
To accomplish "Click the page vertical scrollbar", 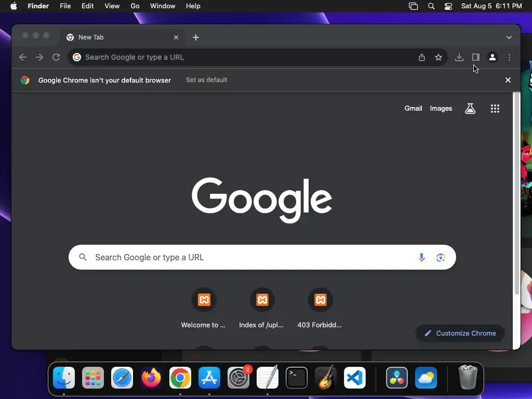I will tap(517, 193).
